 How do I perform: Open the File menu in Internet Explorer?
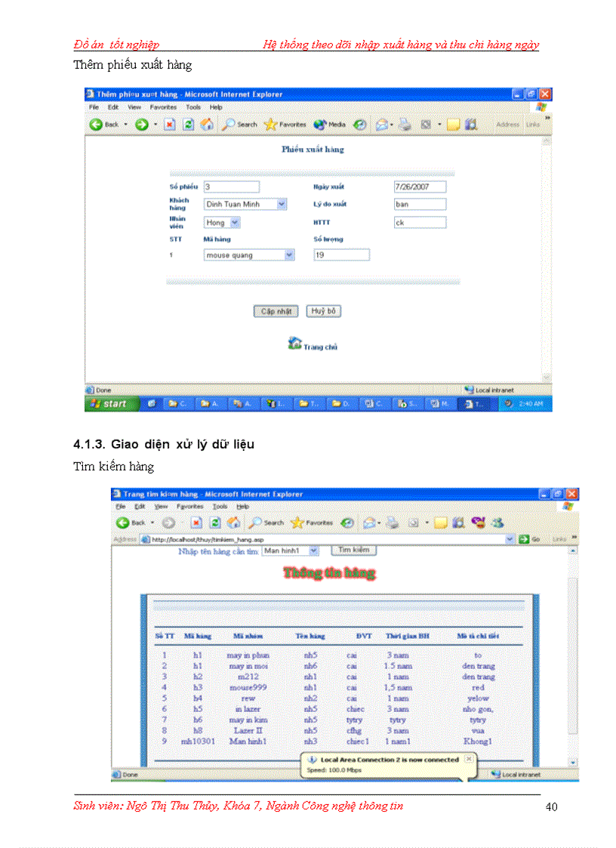94,106
